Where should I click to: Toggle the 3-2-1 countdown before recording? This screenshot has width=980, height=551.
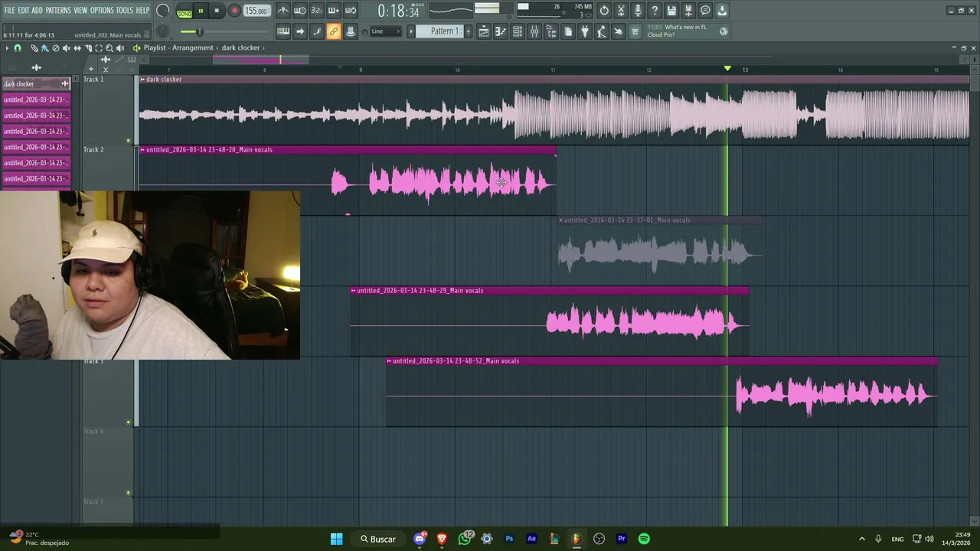316,11
